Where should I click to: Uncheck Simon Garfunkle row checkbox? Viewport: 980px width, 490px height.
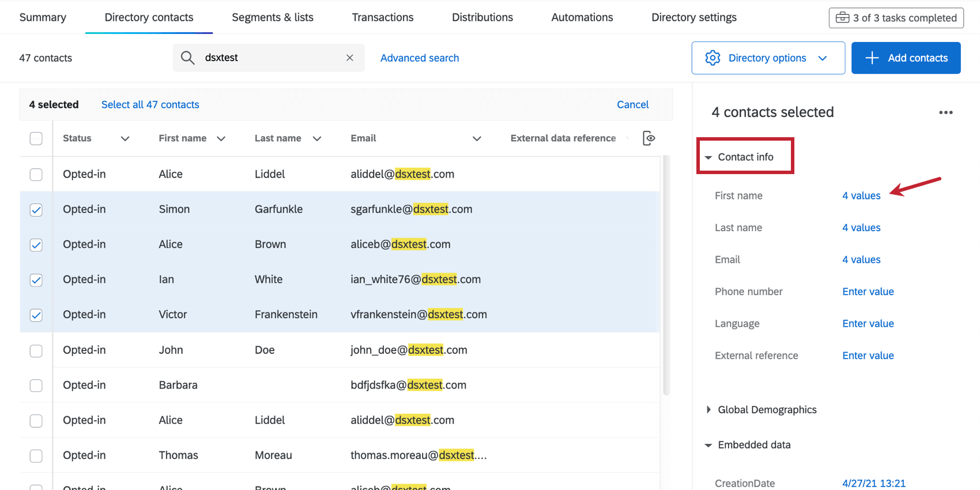point(36,210)
